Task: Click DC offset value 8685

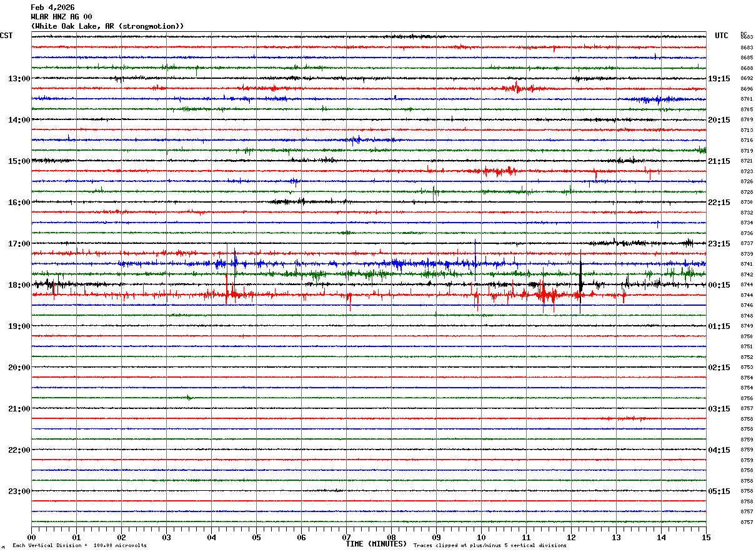Action: pyautogui.click(x=747, y=58)
